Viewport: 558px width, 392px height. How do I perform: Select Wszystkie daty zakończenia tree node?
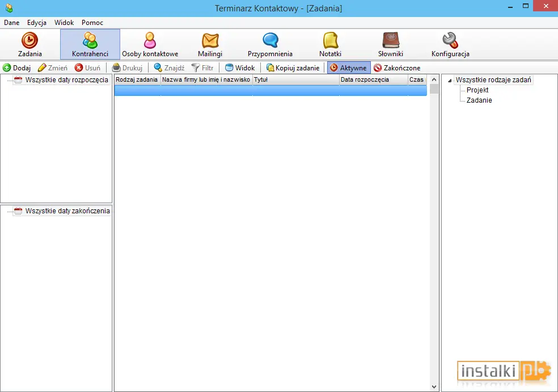point(67,211)
